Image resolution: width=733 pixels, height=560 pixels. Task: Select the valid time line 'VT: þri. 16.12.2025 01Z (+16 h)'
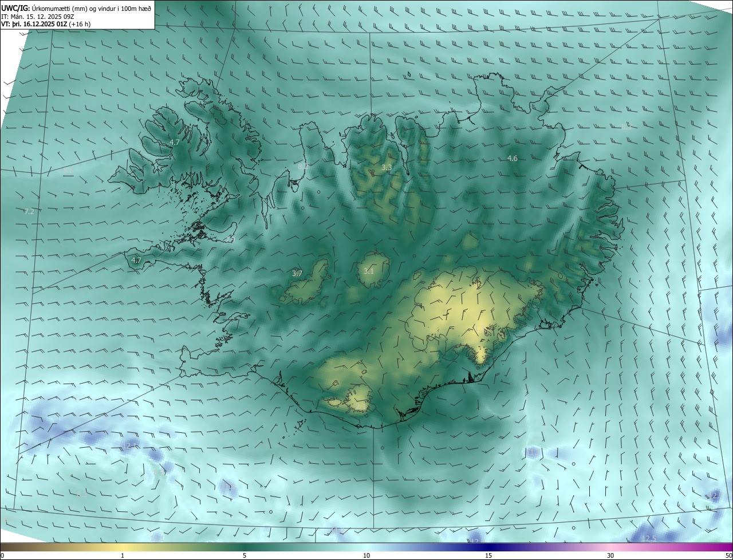click(x=46, y=24)
